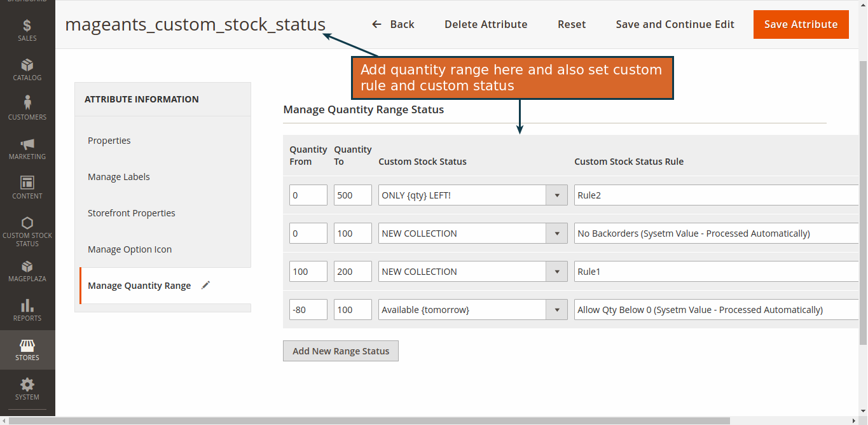Viewport: 868px width, 425px height.
Task: Open NEW COLLECTION dropdown in the 0–100 row
Action: 472,233
